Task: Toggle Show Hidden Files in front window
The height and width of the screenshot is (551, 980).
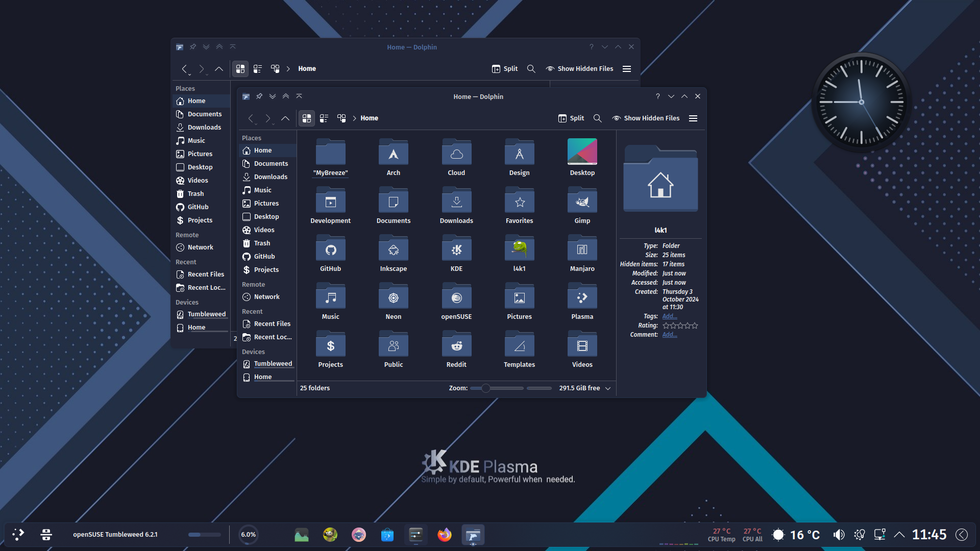Action: [646, 118]
